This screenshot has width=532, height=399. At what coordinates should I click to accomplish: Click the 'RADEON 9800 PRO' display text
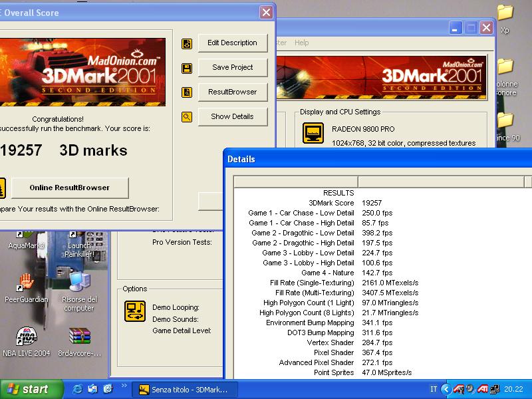[363, 129]
